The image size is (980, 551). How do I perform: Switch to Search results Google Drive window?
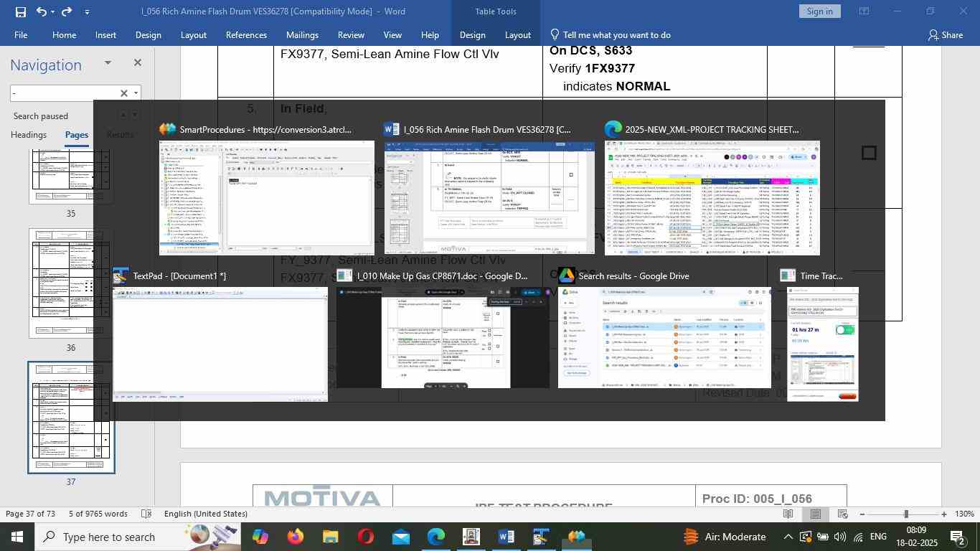664,337
